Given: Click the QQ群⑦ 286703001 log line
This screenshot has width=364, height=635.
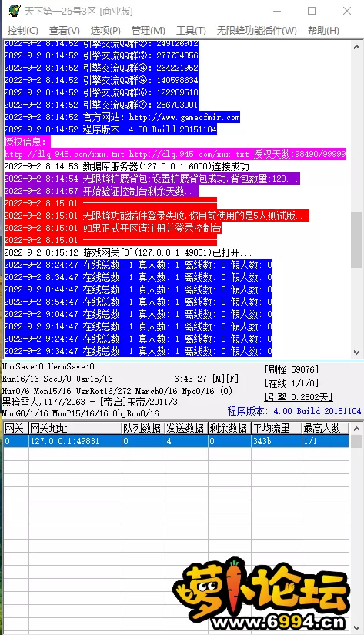Looking at the screenshot, I should [102, 105].
